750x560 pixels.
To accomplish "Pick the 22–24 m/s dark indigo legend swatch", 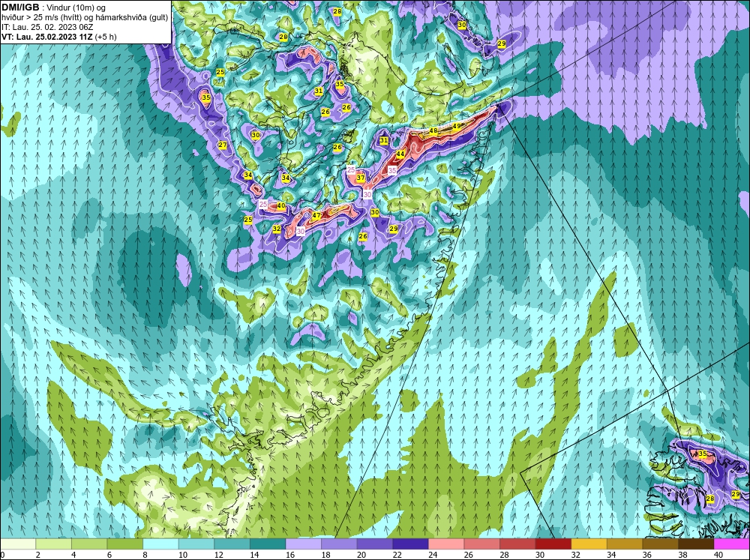I will 410,544.
